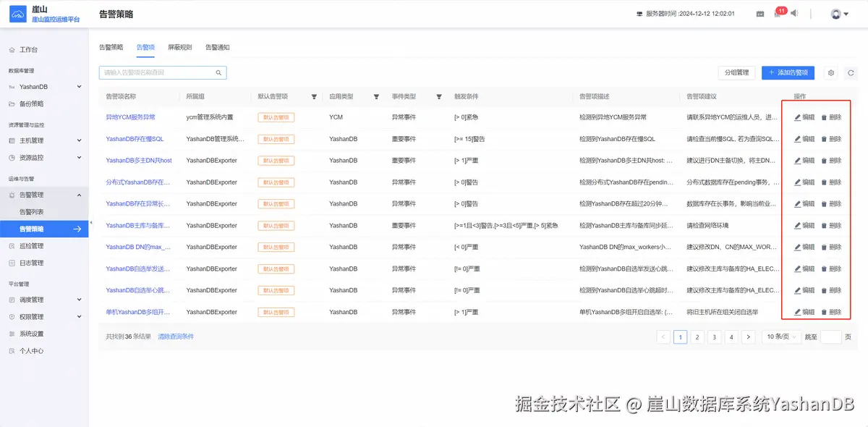
Task: Switch to the 告警通知 tab
Action: (217, 47)
